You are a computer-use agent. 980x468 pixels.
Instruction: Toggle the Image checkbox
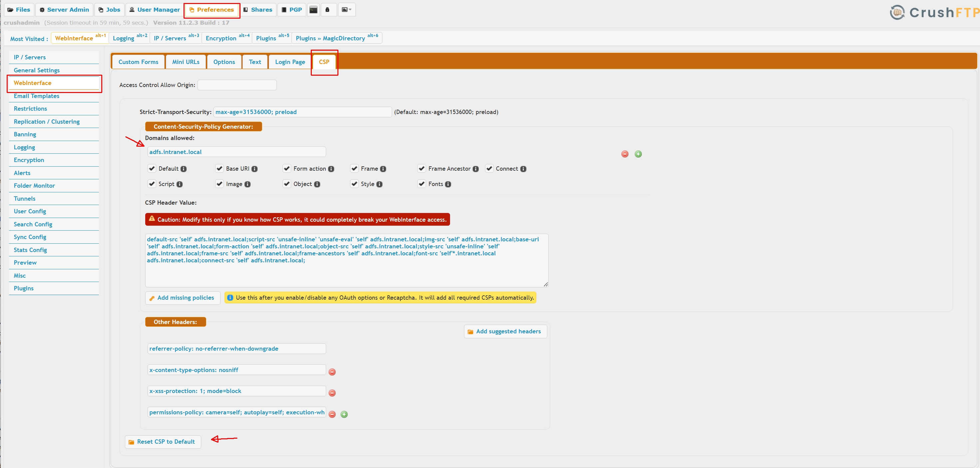219,184
